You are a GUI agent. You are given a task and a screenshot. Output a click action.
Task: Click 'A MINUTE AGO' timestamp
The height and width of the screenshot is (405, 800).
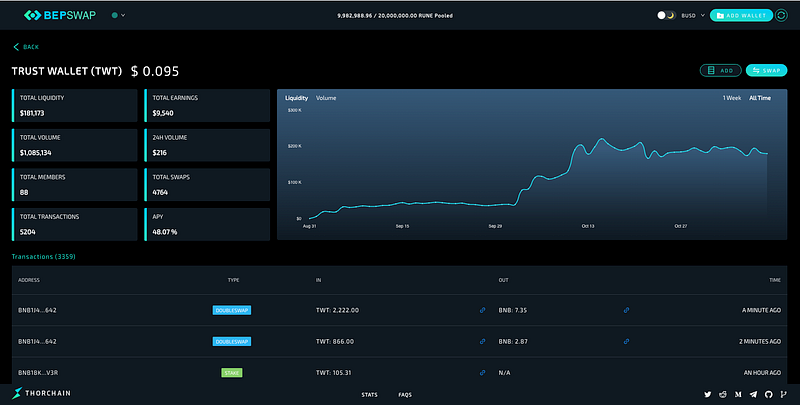click(x=761, y=310)
